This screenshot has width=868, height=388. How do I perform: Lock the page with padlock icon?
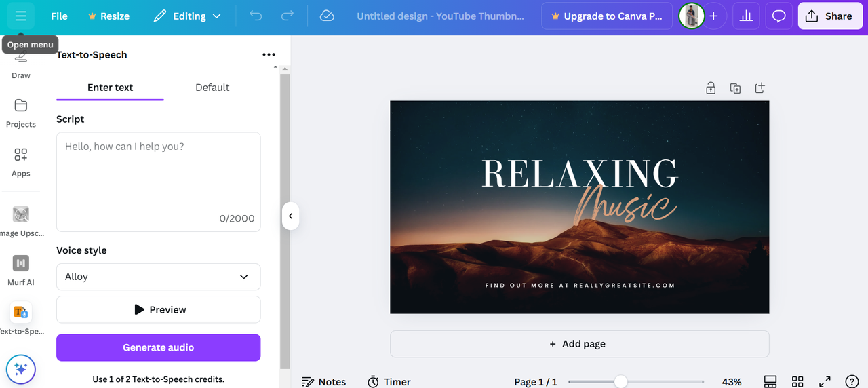[711, 88]
